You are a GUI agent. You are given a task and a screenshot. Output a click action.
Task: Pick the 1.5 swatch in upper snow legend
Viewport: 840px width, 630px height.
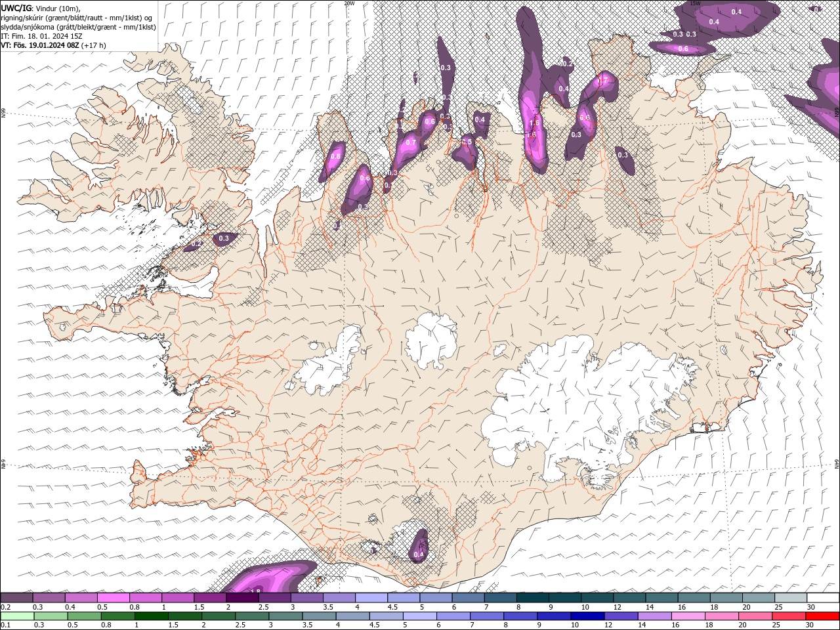click(210, 598)
